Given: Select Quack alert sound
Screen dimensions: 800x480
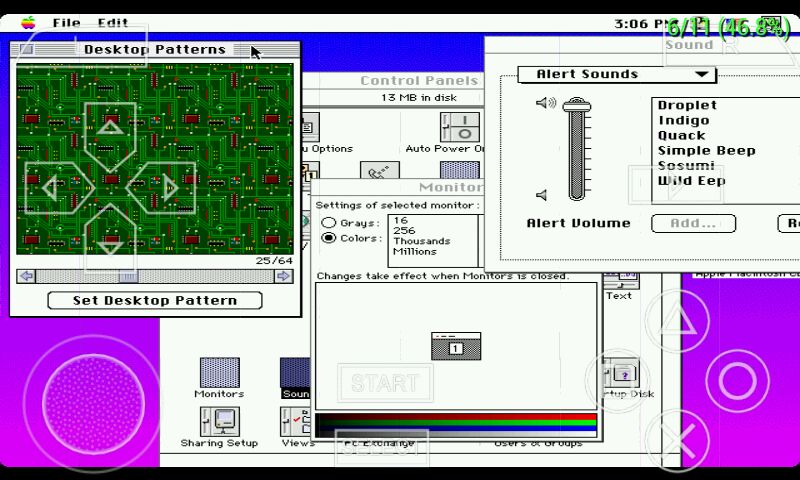Looking at the screenshot, I should coord(682,136).
